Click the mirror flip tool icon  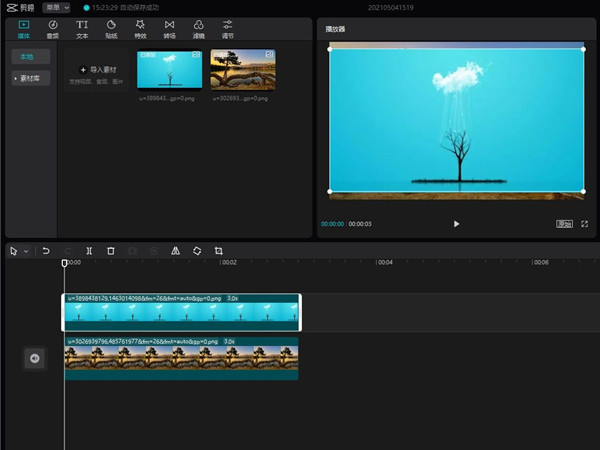tap(175, 251)
